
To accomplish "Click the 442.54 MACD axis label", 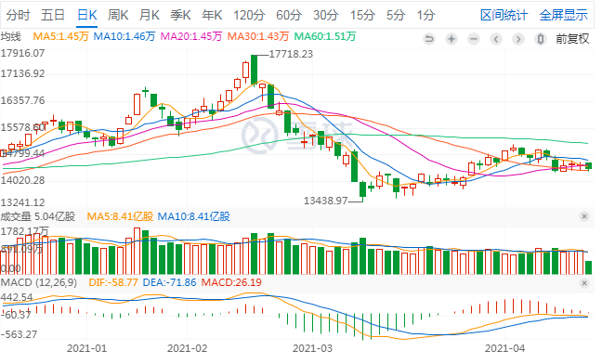I will point(17,297).
